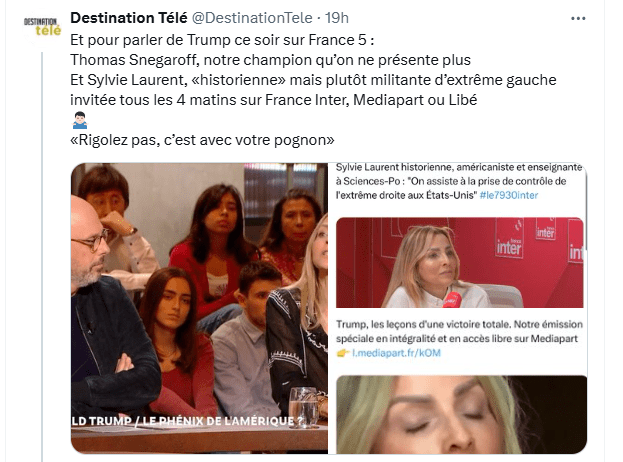
Task: Open the @DestinationTele handle link
Action: (x=252, y=18)
